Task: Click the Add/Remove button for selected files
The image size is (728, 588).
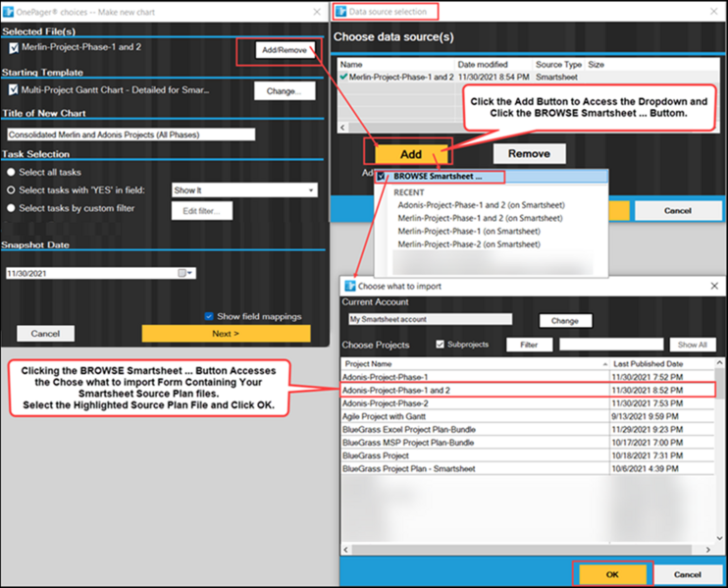Action: point(285,50)
